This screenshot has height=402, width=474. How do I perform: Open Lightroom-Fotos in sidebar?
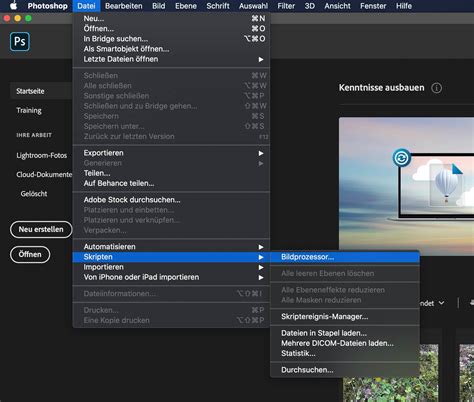click(x=42, y=155)
